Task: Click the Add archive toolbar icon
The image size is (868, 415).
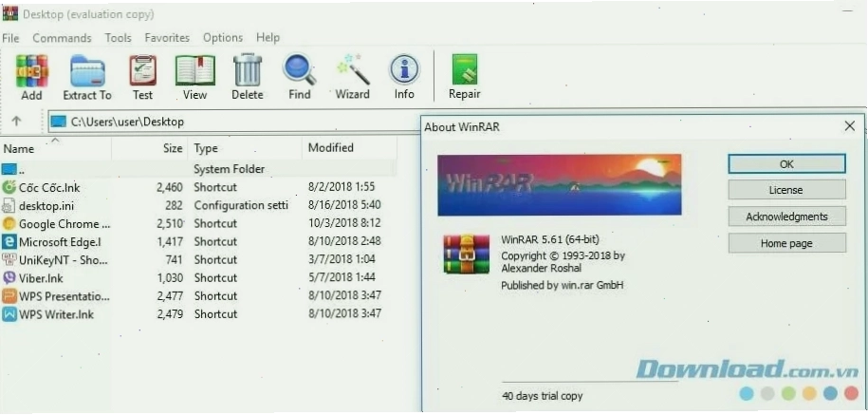Action: click(31, 71)
